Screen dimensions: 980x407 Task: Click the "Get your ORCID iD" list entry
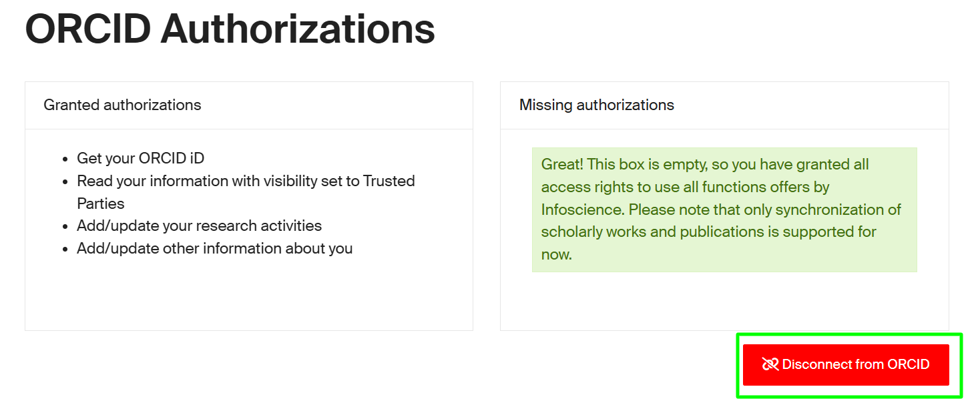pyautogui.click(x=140, y=158)
